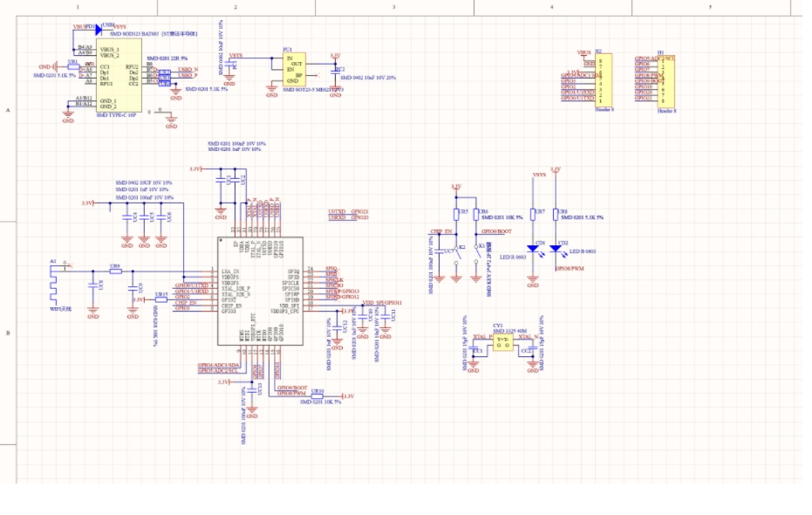Click the GPIO9/BOOT net label near K1
812x515 pixels.
click(x=498, y=232)
